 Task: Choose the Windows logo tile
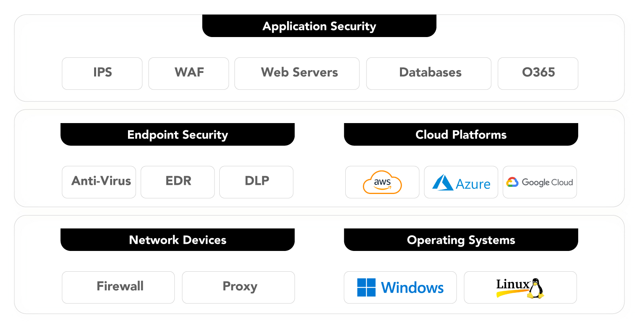point(400,287)
